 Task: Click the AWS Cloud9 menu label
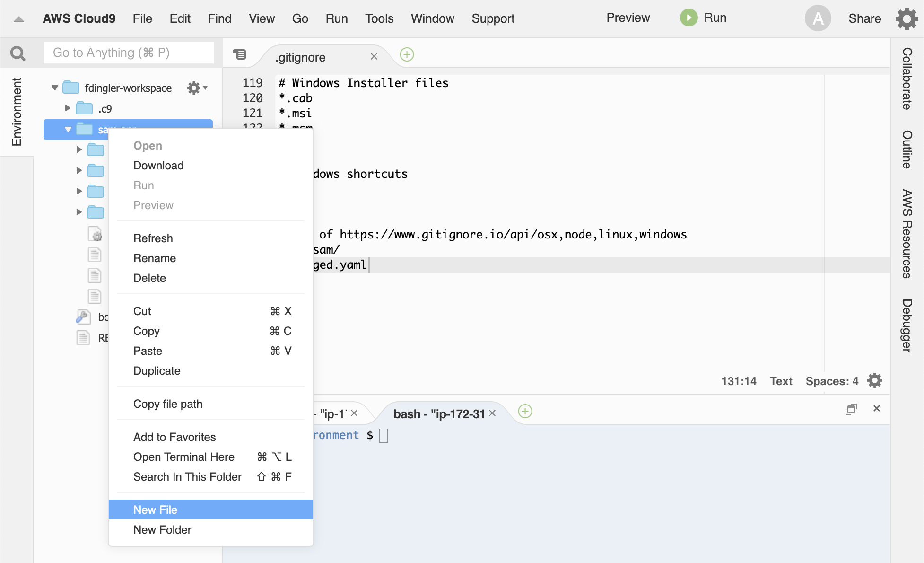[x=79, y=18]
